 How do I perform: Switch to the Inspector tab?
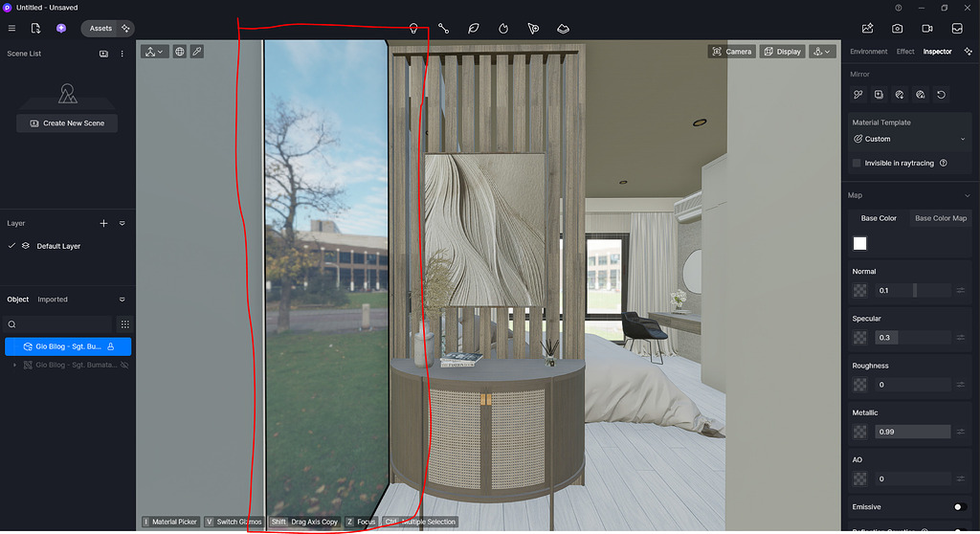click(937, 52)
